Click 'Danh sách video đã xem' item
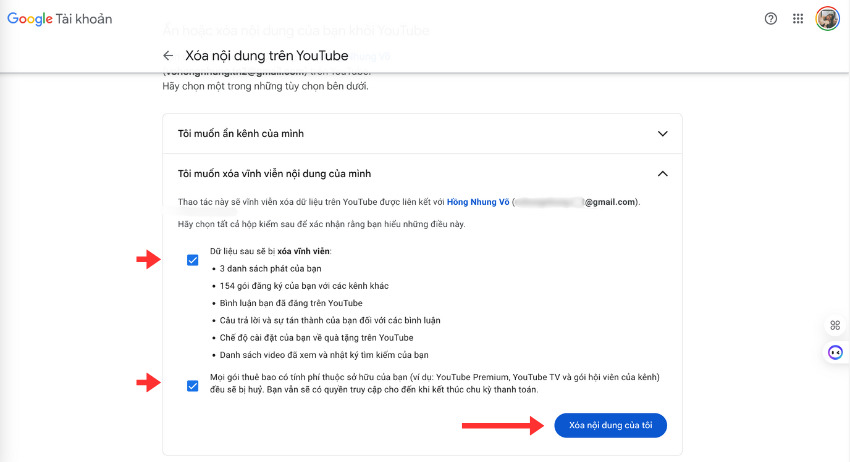 (x=324, y=355)
